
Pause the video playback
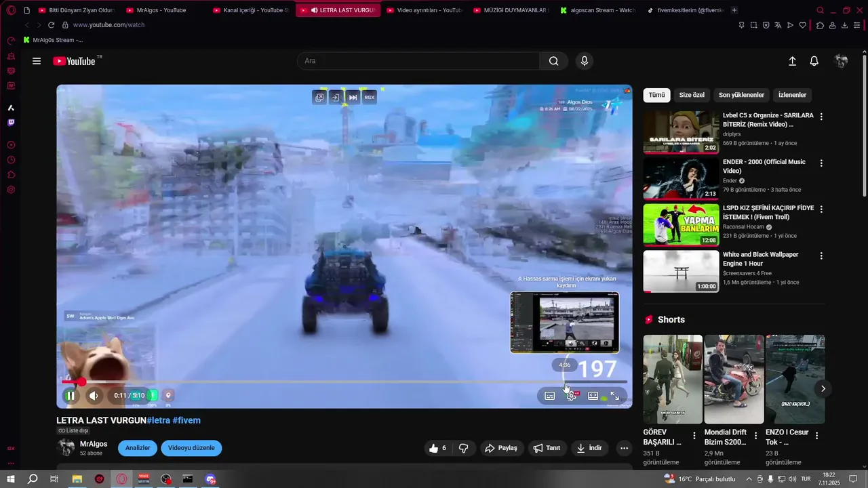click(71, 396)
